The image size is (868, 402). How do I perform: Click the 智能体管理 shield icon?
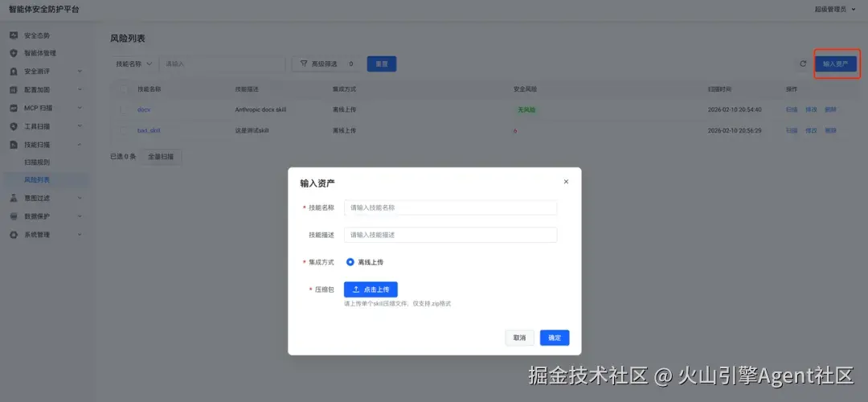(14, 53)
